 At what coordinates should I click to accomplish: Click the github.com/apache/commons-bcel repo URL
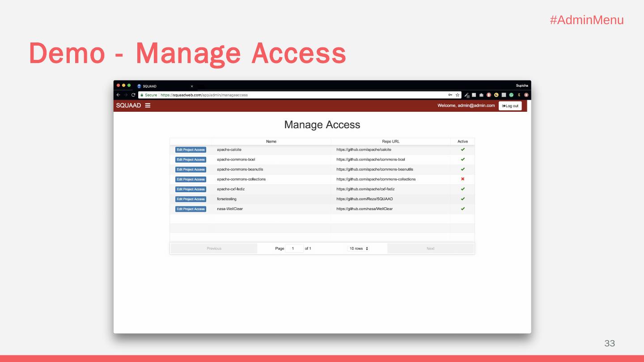coord(371,160)
